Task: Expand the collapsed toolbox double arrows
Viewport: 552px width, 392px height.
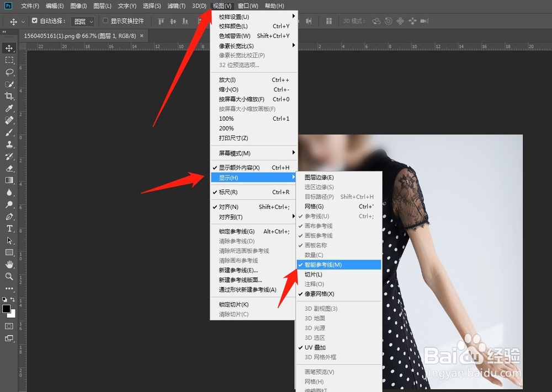Action: click(4, 32)
